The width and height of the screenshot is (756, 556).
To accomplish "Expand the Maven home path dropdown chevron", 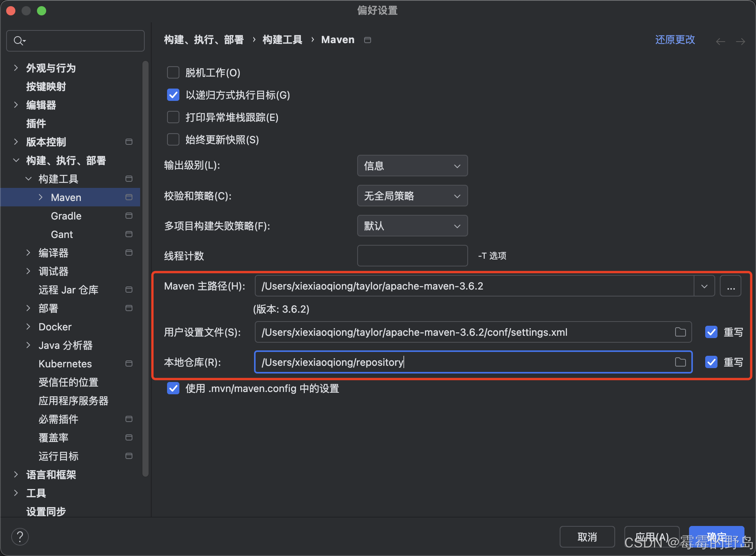I will (704, 286).
